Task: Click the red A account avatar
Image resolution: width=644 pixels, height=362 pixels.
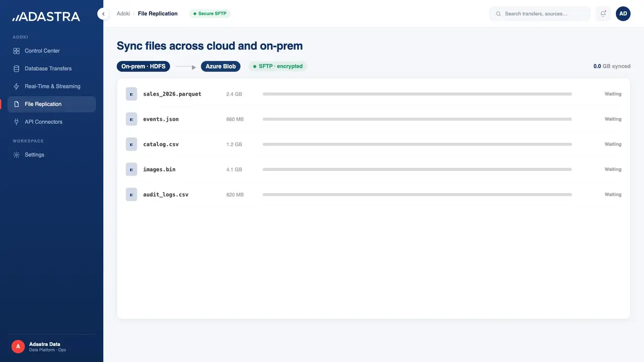Action: click(x=18, y=346)
